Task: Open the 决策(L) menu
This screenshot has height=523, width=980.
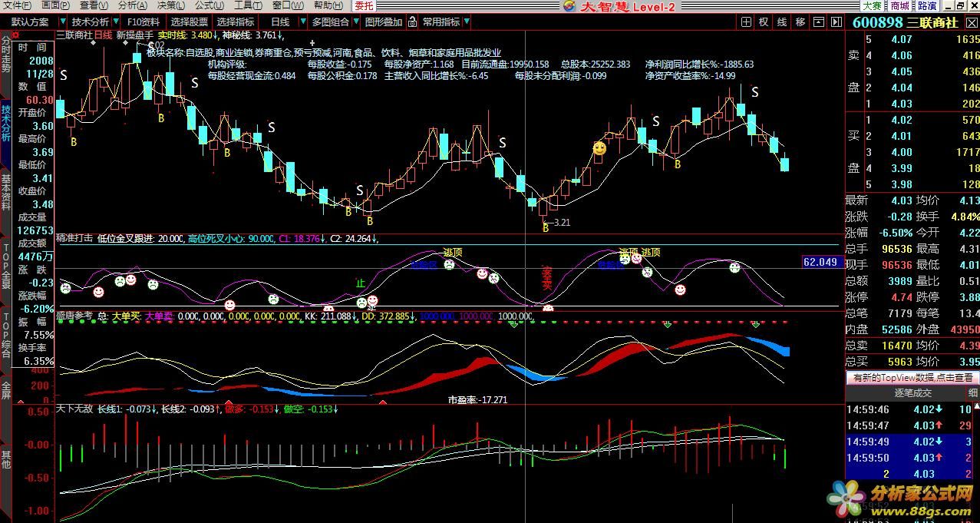Action: [171, 5]
